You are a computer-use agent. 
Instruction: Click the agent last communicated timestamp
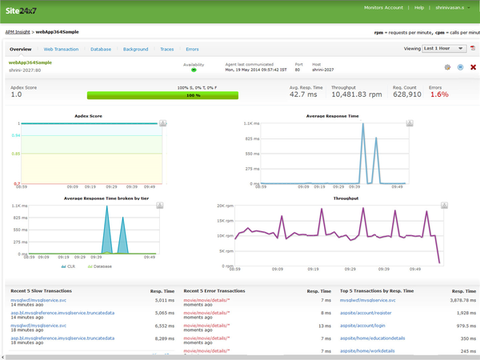point(256,70)
